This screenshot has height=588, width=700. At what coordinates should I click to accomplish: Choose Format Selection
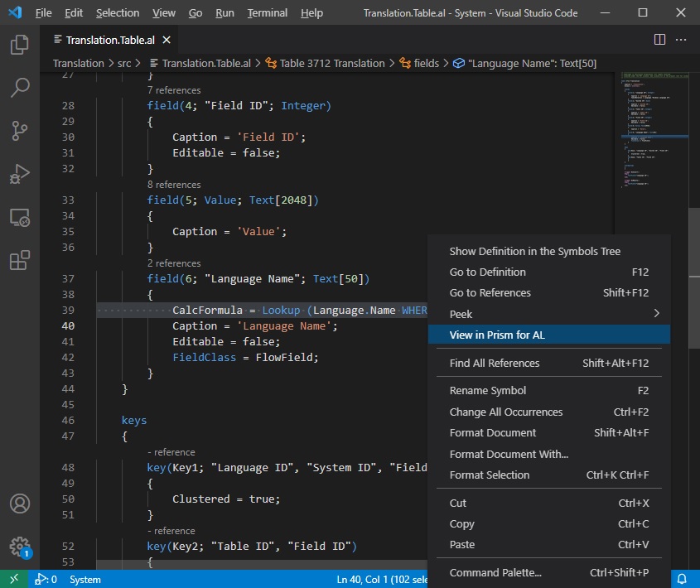[x=549, y=475]
